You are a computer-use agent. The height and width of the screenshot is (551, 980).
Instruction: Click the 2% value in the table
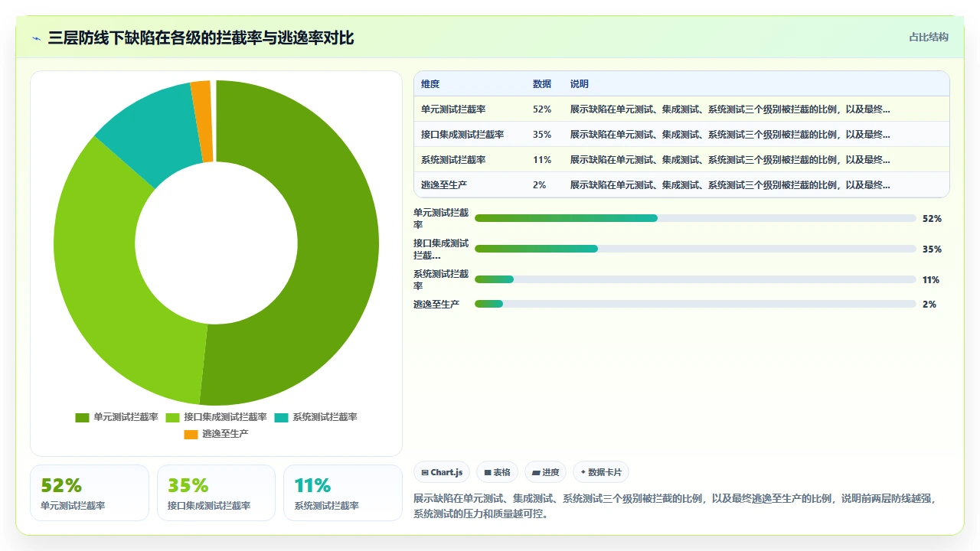pyautogui.click(x=540, y=185)
